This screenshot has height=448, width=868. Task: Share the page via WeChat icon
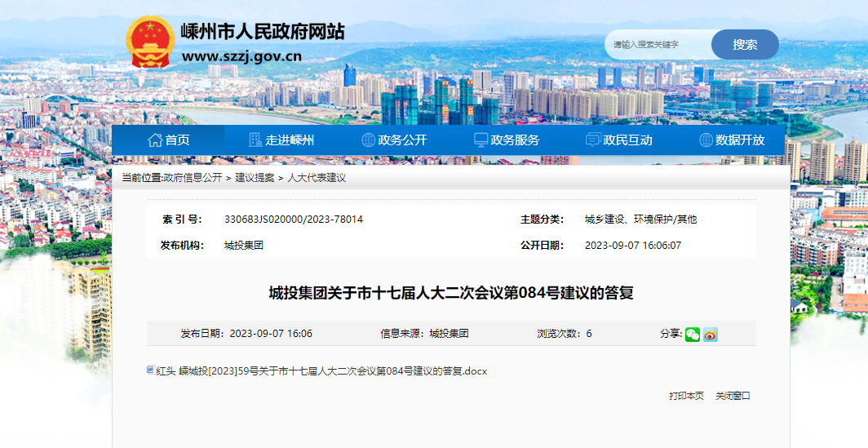(692, 334)
